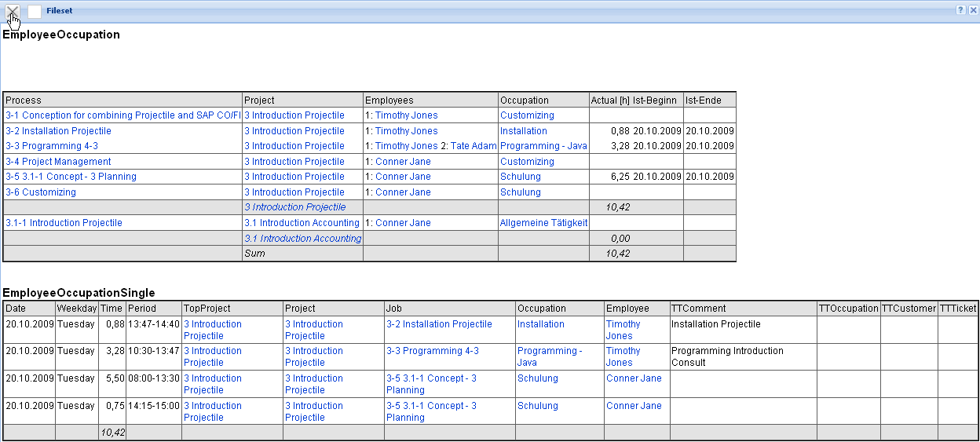Open the 3-3 Programming 4-3 job link in lower table
This screenshot has width=980, height=442.
(x=432, y=351)
